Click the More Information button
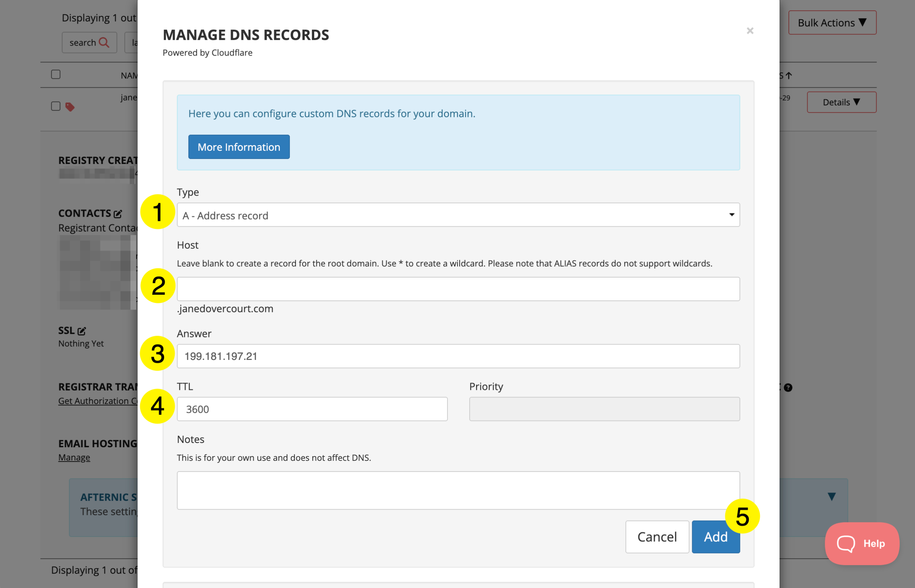Image resolution: width=915 pixels, height=588 pixels. [239, 147]
